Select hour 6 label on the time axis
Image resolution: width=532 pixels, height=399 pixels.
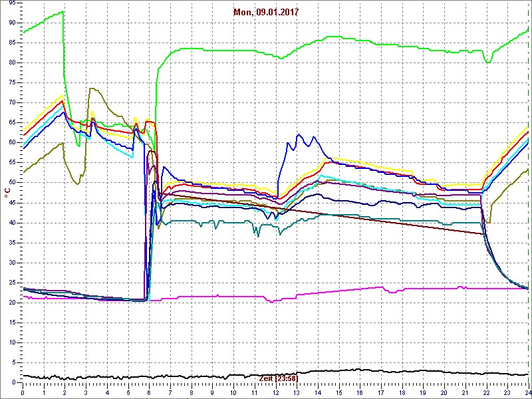point(150,392)
